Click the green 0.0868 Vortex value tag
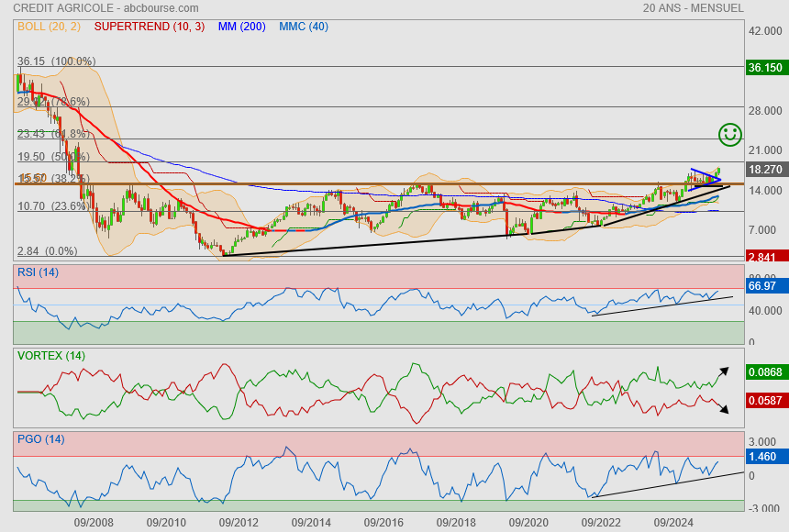Image resolution: width=789 pixels, height=532 pixels. pyautogui.click(x=765, y=373)
